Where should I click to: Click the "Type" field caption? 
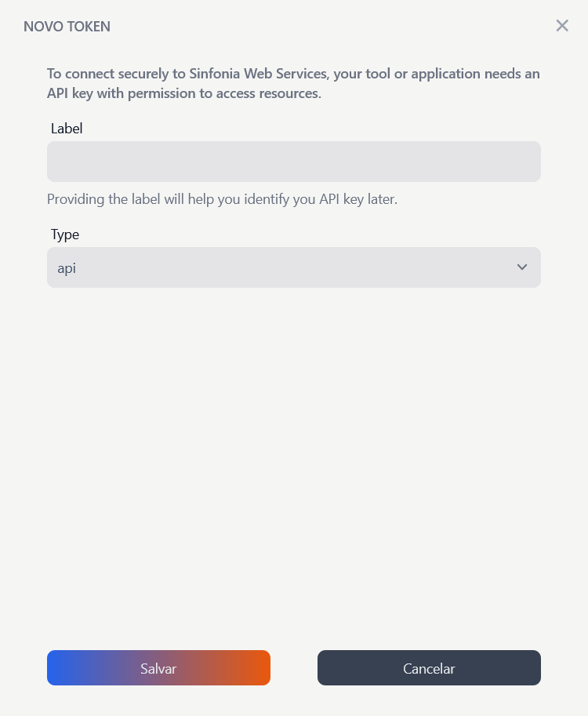[65, 234]
